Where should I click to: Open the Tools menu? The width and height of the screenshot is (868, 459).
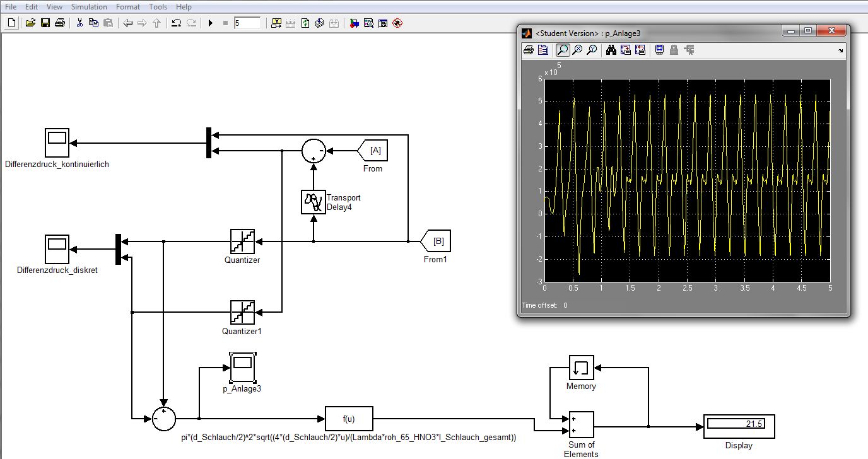point(158,7)
